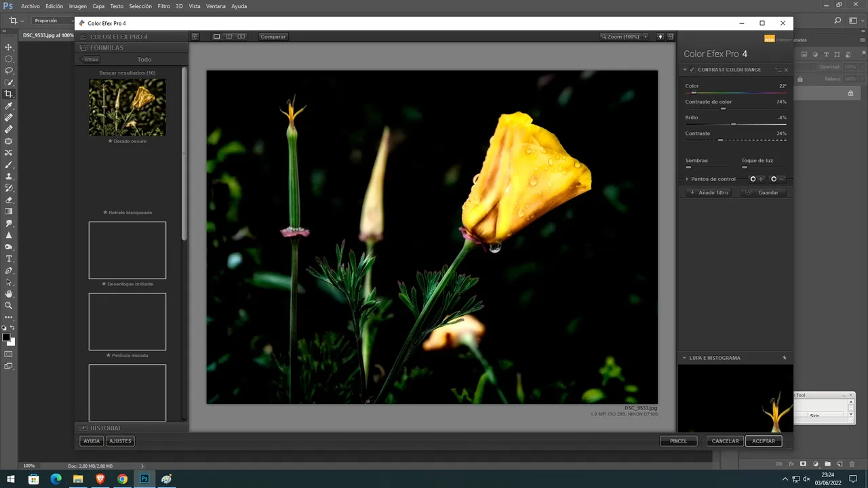Screen dimensions: 868x488
Task: Click the Comparar button
Action: point(273,37)
